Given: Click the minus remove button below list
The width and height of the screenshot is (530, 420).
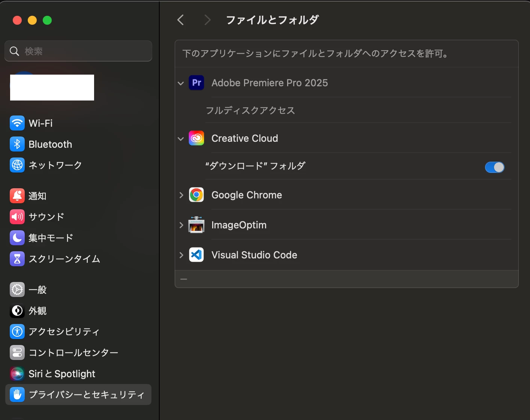Looking at the screenshot, I should pos(184,279).
